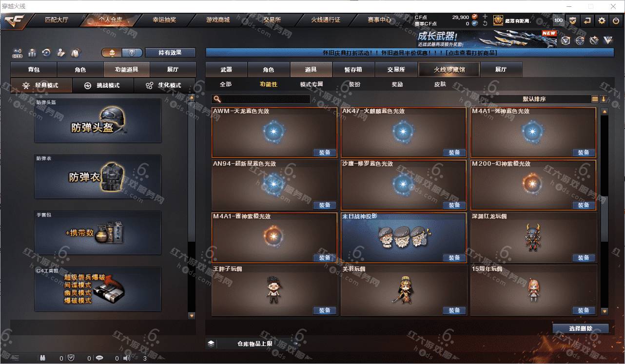Click the plus icon to recharge CF points
The width and height of the screenshot is (625, 364).
pos(485,17)
